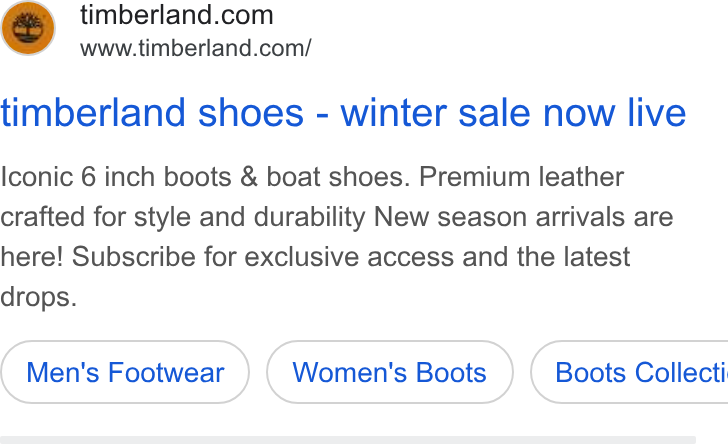Click the www.timberland.com/ URL text

click(195, 48)
